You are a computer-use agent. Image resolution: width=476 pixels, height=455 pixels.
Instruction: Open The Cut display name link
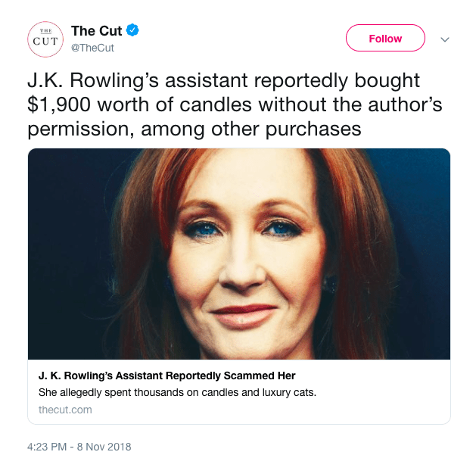[96, 31]
